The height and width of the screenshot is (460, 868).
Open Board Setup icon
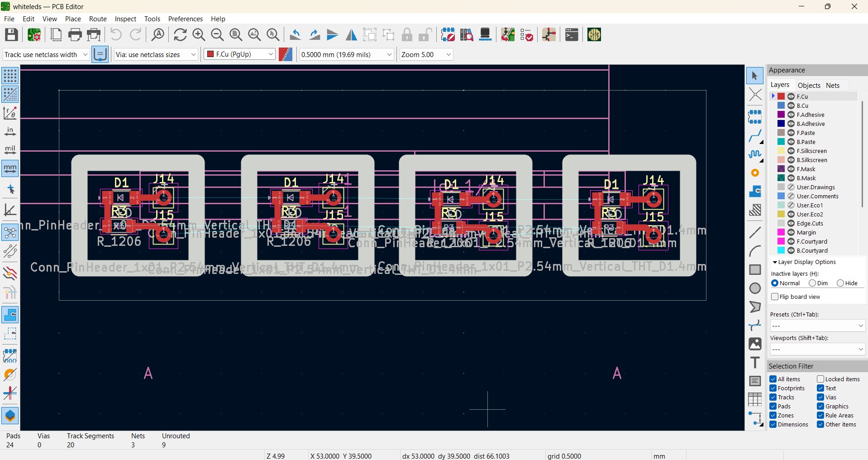tap(34, 35)
